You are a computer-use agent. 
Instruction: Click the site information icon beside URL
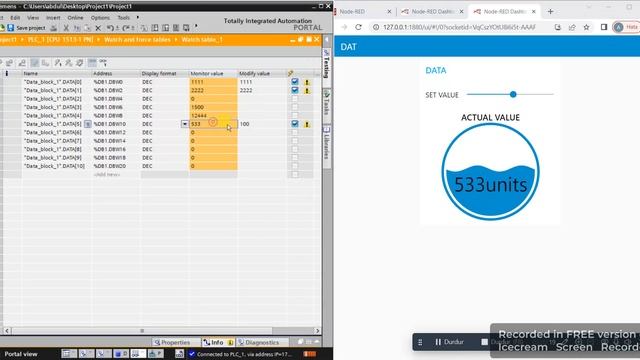376,27
